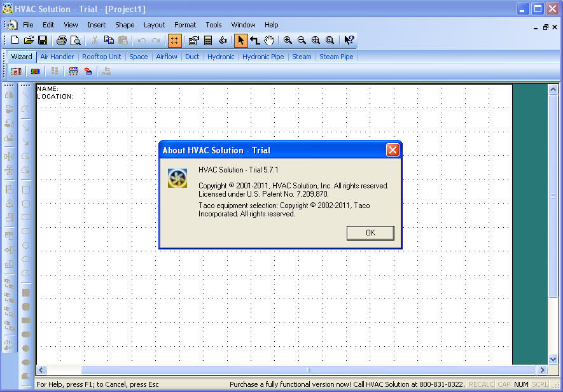Create a new project with the New icon
The height and width of the screenshot is (392, 563).
click(15, 40)
